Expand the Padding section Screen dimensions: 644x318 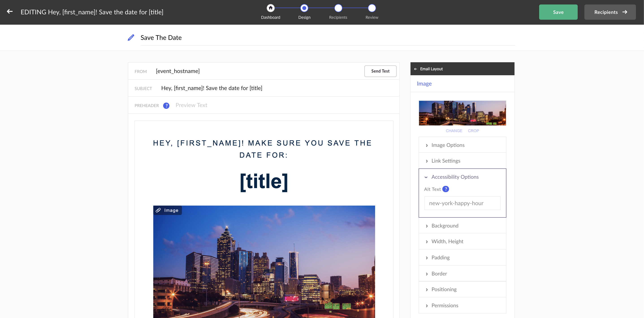pyautogui.click(x=462, y=258)
